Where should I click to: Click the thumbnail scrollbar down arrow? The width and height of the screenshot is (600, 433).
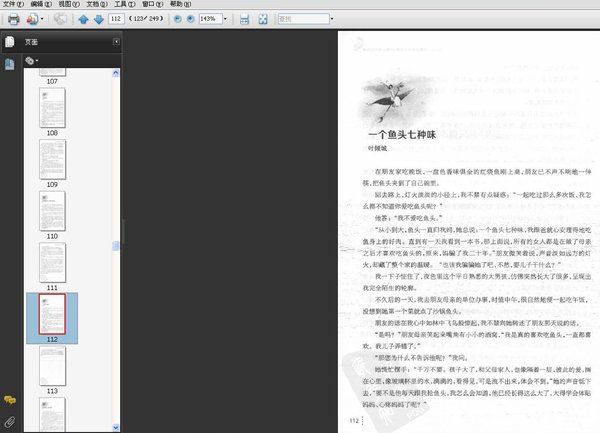(x=116, y=427)
